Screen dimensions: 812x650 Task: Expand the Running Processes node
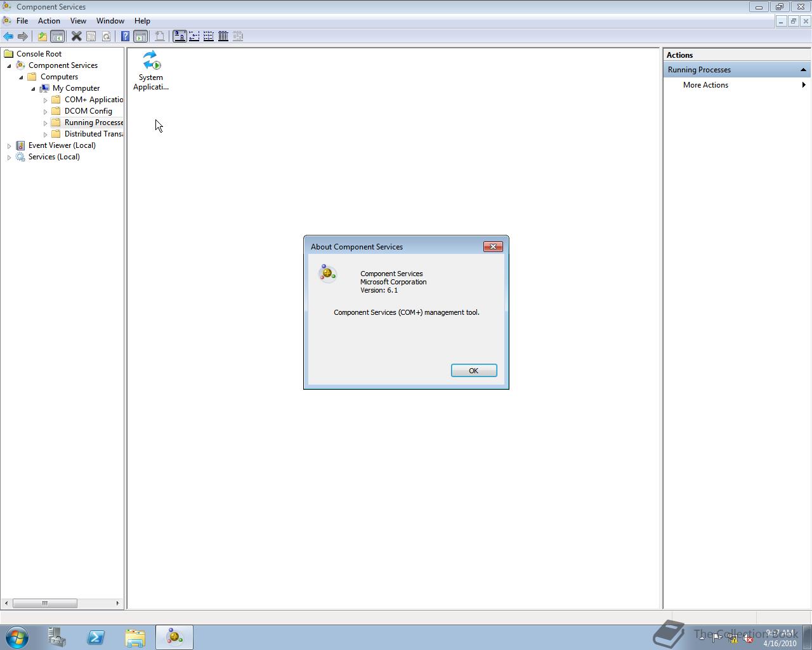tap(45, 123)
